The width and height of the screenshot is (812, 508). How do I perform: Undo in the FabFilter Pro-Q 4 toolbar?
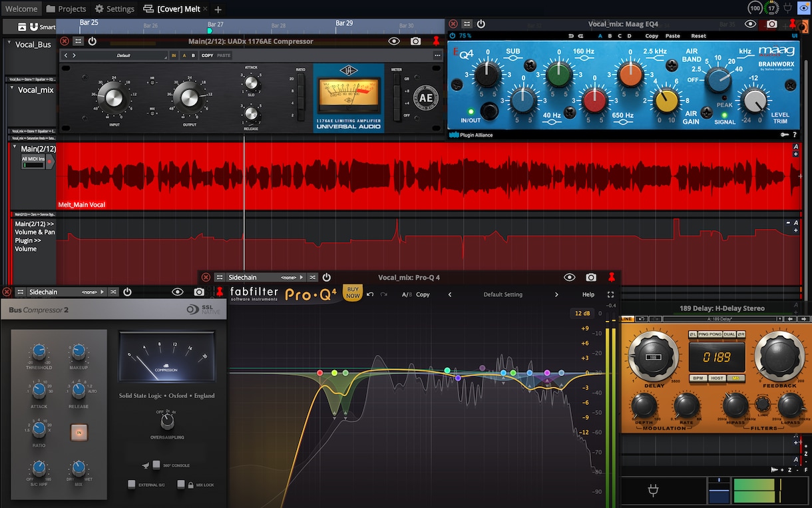370,294
